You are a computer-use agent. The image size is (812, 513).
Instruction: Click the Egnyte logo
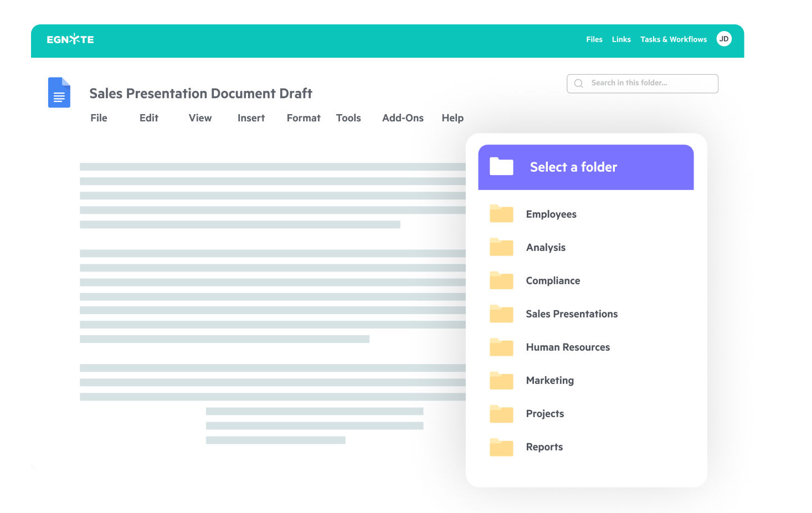point(70,39)
